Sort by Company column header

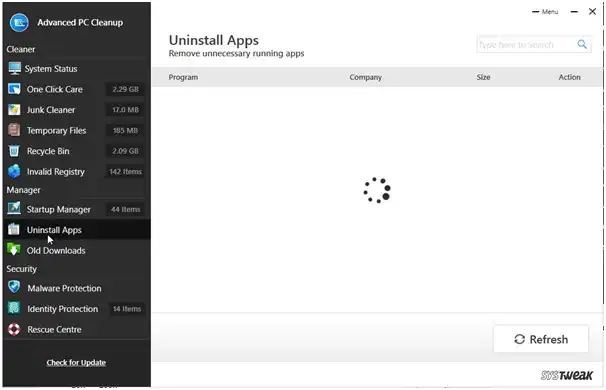[366, 77]
